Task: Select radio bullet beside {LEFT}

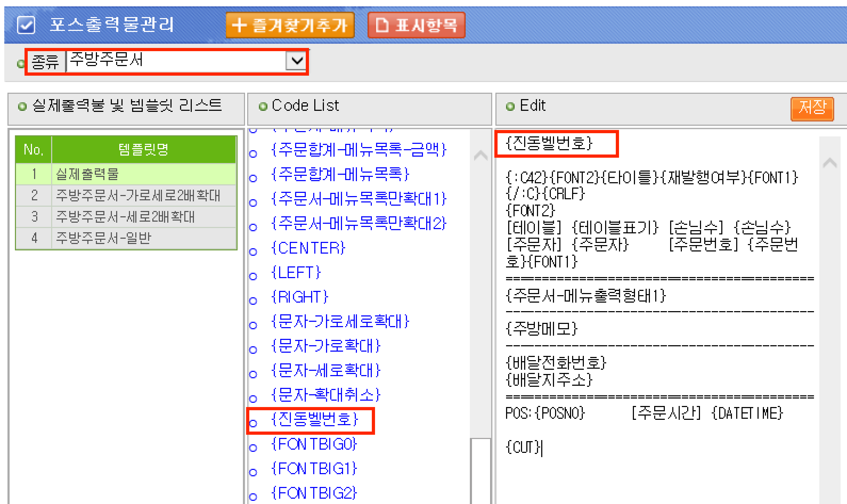Action: [x=253, y=276]
